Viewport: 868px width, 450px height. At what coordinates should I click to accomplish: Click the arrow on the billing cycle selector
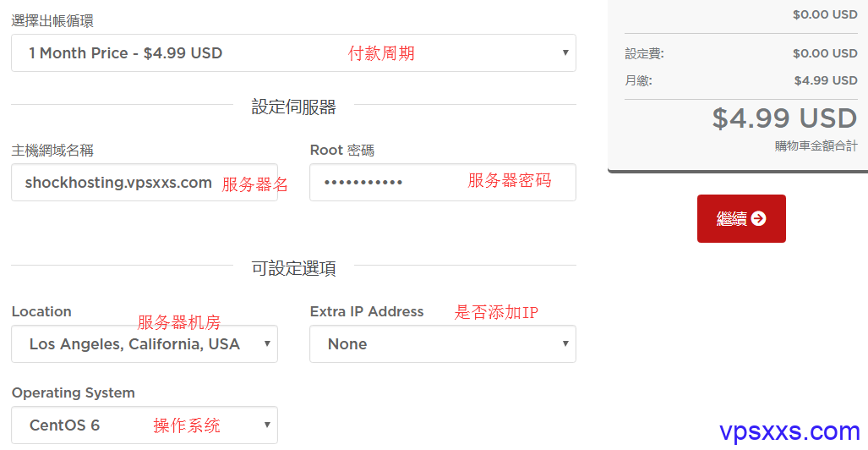565,52
